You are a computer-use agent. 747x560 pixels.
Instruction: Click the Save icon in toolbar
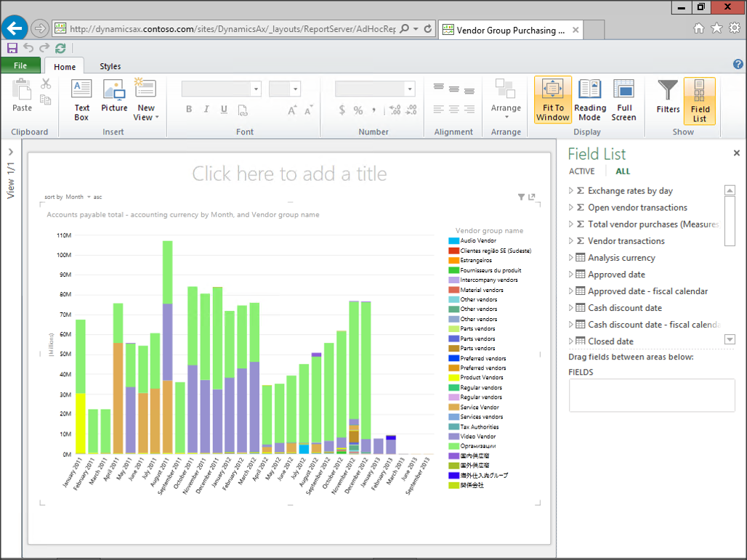click(x=12, y=48)
